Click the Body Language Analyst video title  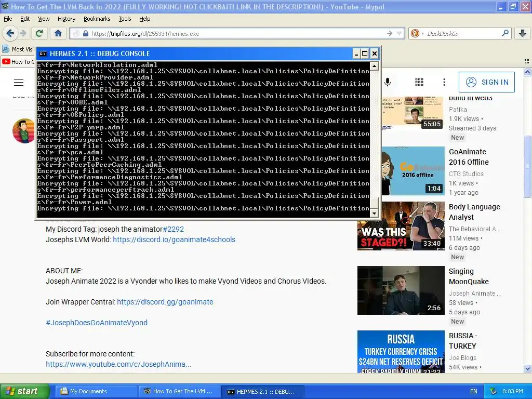point(474,212)
